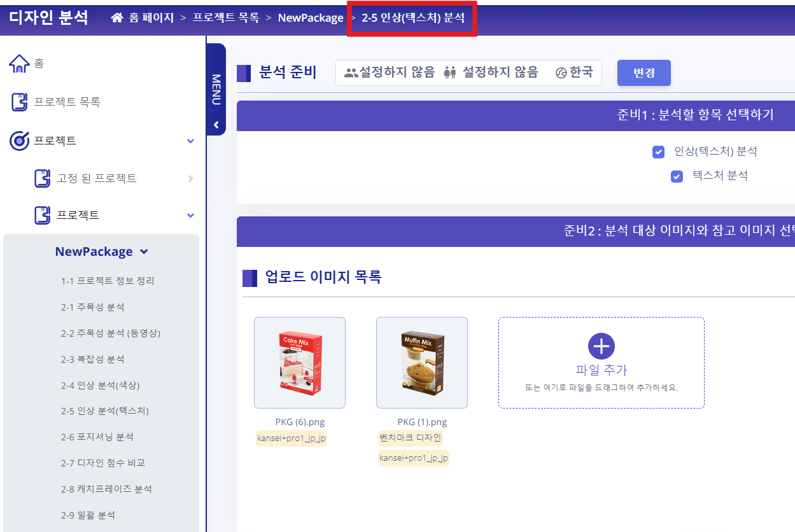Click kansei+pro1_jp_jp tag under PKG (1)
Screen dimensions: 795x532
(414, 458)
